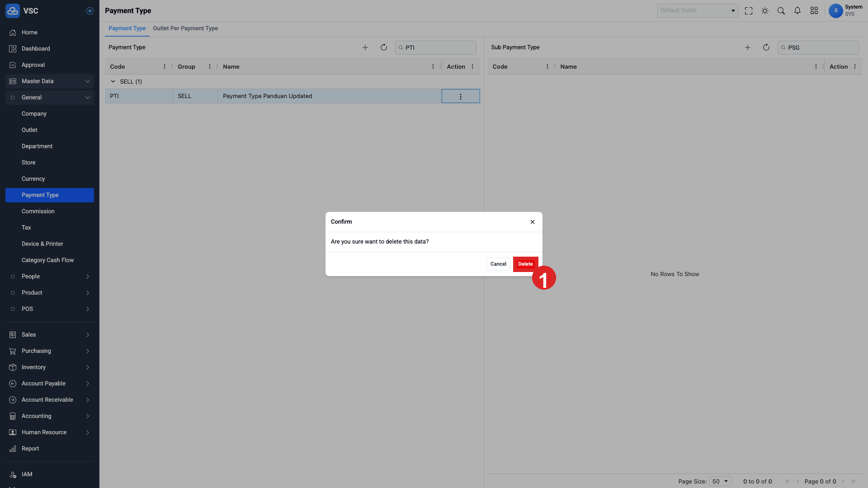868x488 pixels.
Task: Expand the People submenu
Action: 50,277
